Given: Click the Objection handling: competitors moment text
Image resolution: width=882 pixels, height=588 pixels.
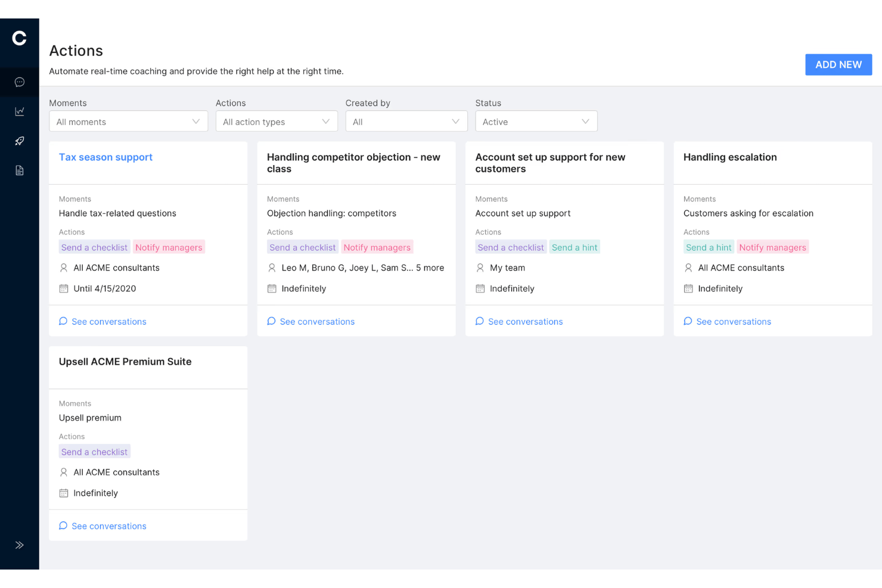Looking at the screenshot, I should pyautogui.click(x=331, y=213).
